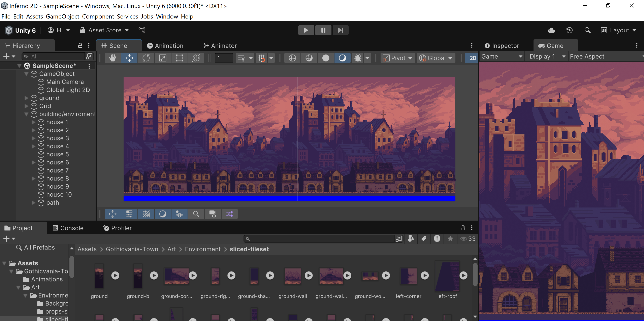Screen dimensions: 644x321
Task: Open the Free Aspect dropdown
Action: (x=606, y=57)
